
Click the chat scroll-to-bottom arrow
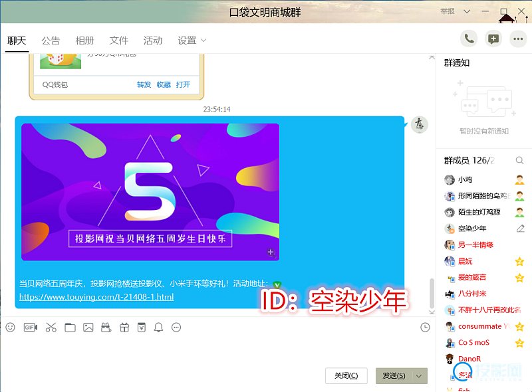coord(432,312)
